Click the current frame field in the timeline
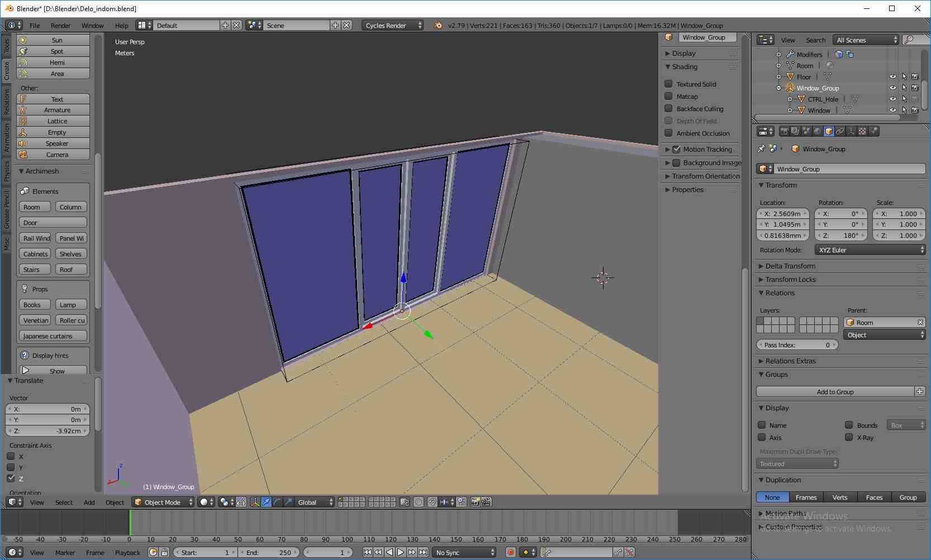Screen dimensions: 931x560 (x=328, y=552)
